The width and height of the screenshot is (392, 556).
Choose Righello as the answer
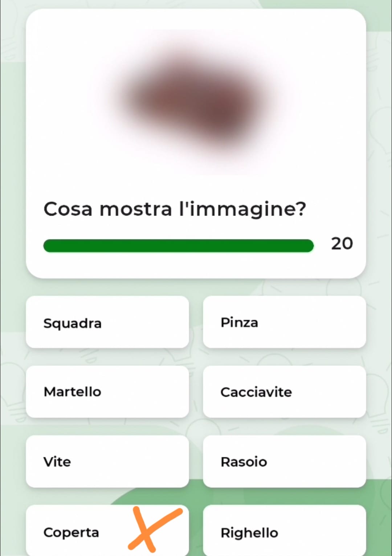(x=284, y=531)
